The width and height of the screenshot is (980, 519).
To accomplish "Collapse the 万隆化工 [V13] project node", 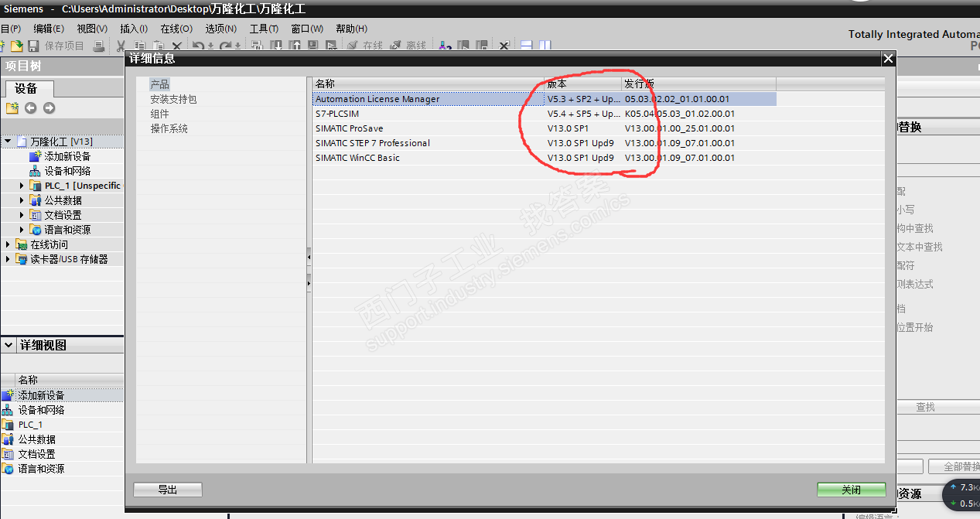I will [x=8, y=142].
